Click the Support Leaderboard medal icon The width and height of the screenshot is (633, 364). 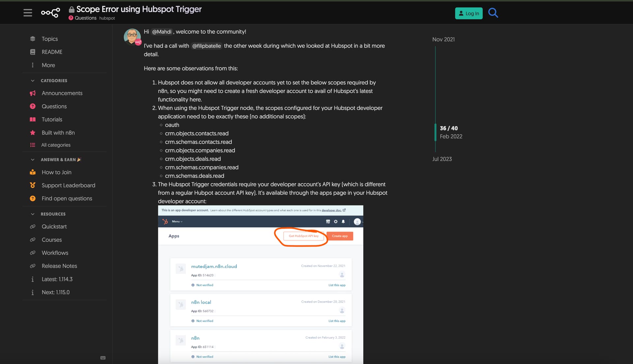[33, 185]
